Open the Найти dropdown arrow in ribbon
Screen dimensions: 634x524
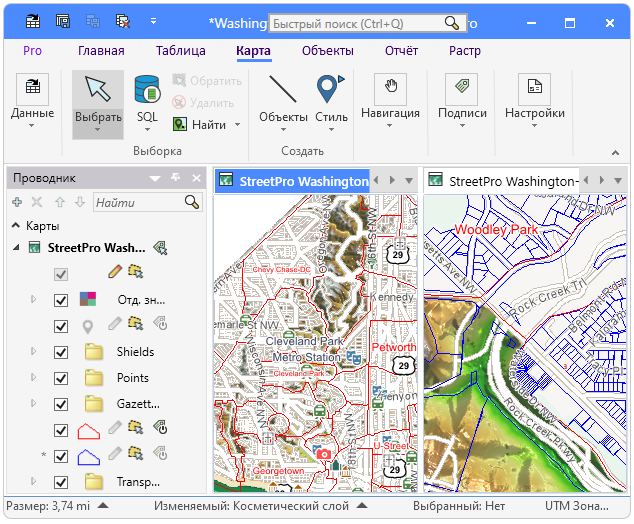tap(238, 125)
